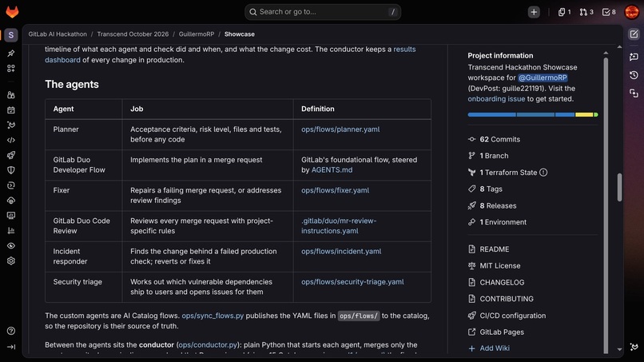644x362 pixels.
Task: Click the large blue segment of language bar
Action: pyautogui.click(x=491, y=114)
